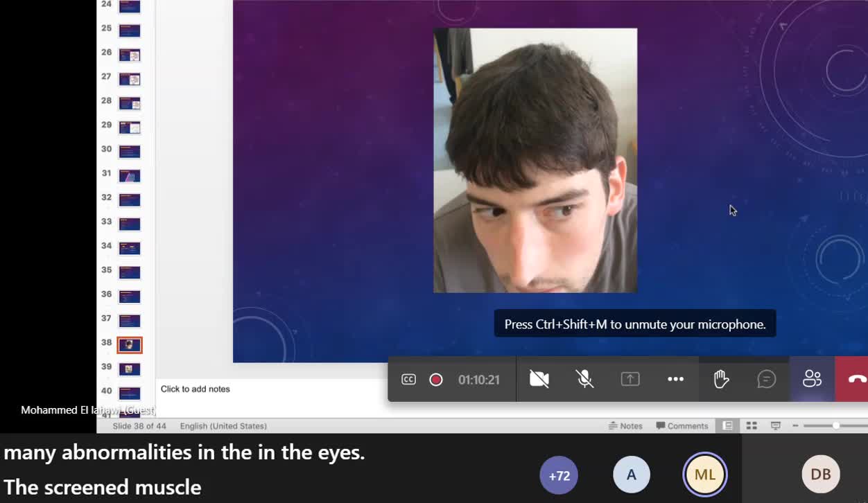Adjust the zoom slider handle
The width and height of the screenshot is (868, 503).
point(836,425)
